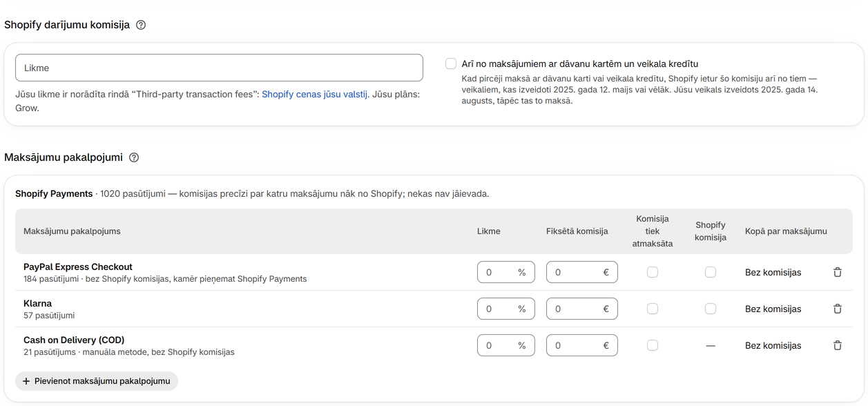Open help icon beside Maksājumu pakalpojumi
Image resolution: width=868 pixels, height=406 pixels.
[134, 157]
